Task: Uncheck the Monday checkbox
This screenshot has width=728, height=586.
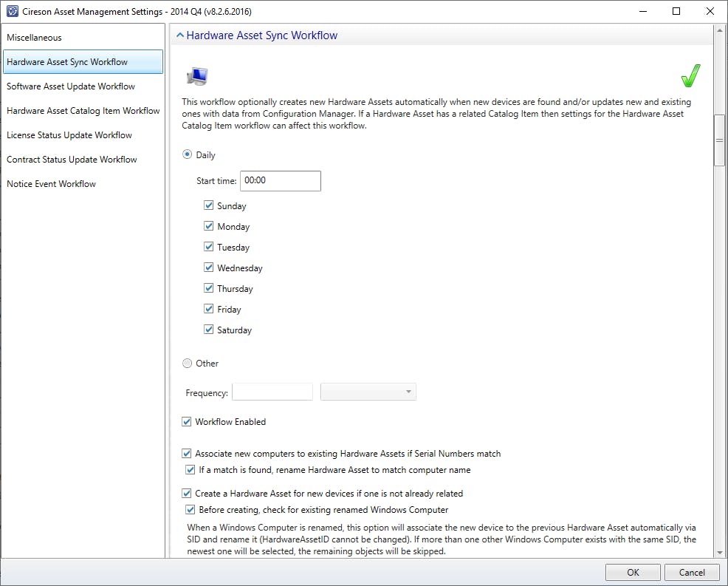Action: coord(209,226)
